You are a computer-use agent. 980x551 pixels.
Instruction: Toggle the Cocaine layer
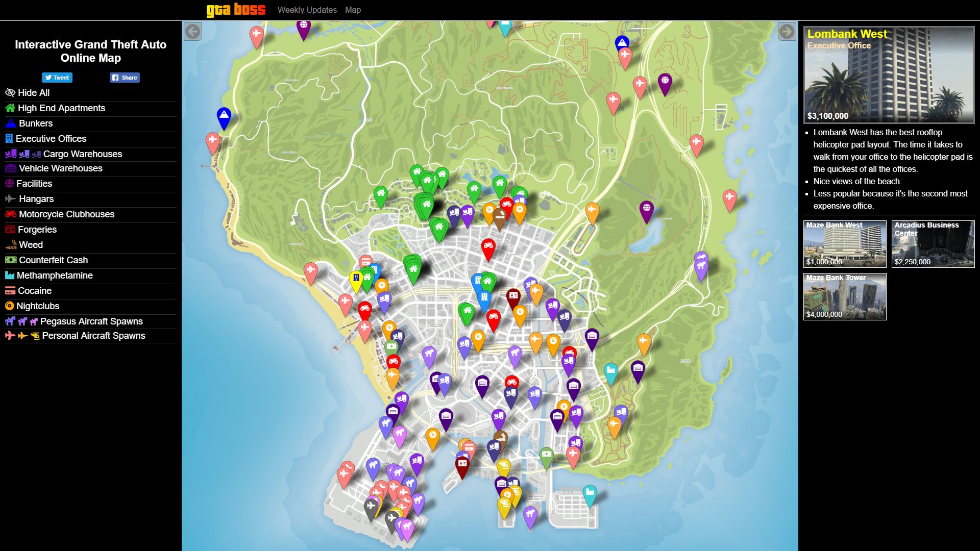pos(29,291)
